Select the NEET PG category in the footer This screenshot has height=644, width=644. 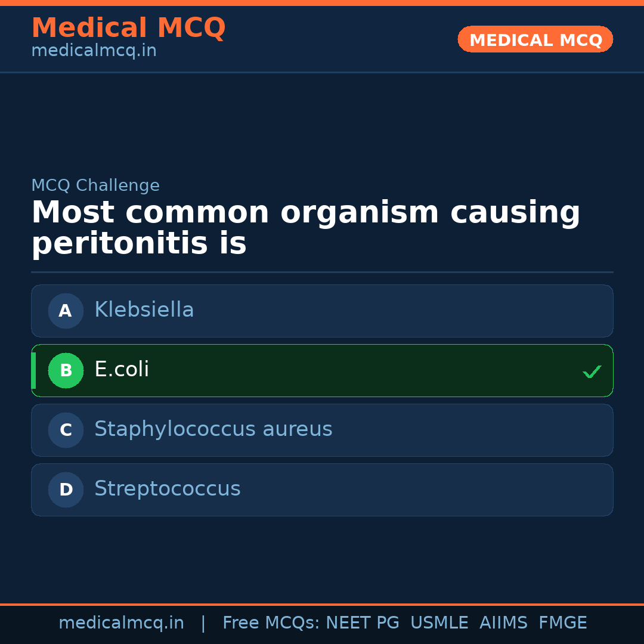pyautogui.click(x=362, y=622)
